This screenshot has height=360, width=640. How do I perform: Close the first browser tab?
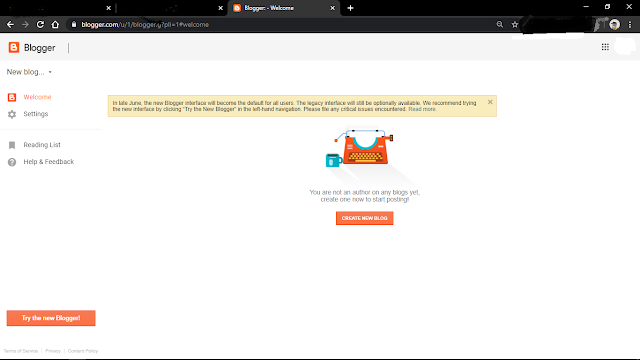(x=109, y=8)
